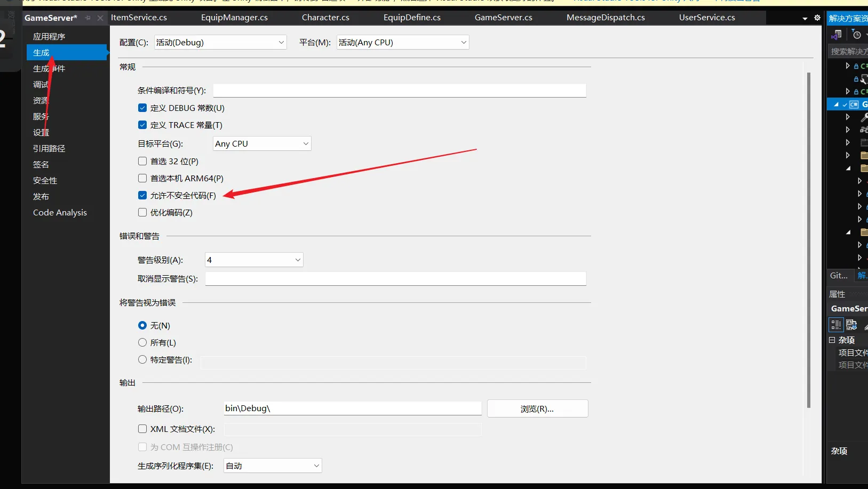The width and height of the screenshot is (868, 489).
Task: Toggle 定义 DEBUG 常数 checkbox
Action: click(142, 108)
